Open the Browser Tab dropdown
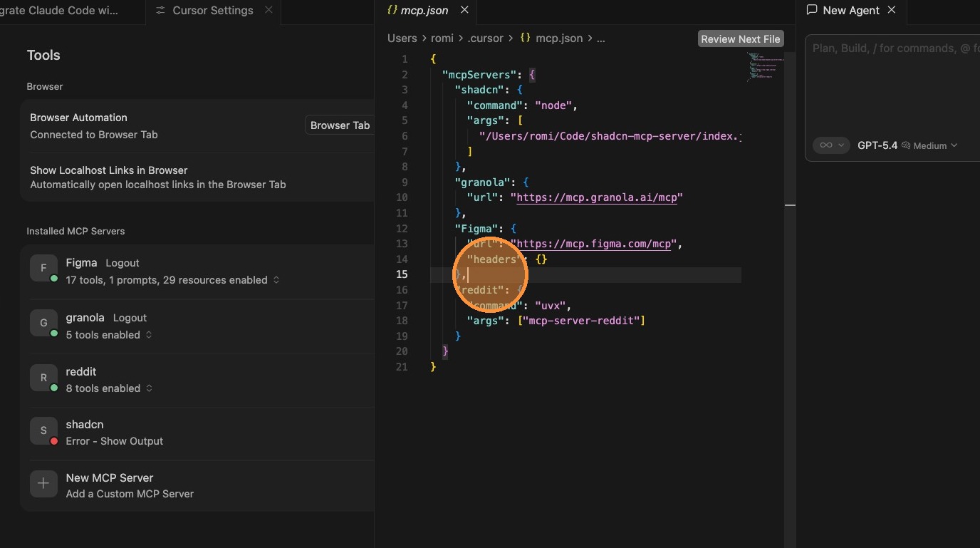 coord(340,125)
